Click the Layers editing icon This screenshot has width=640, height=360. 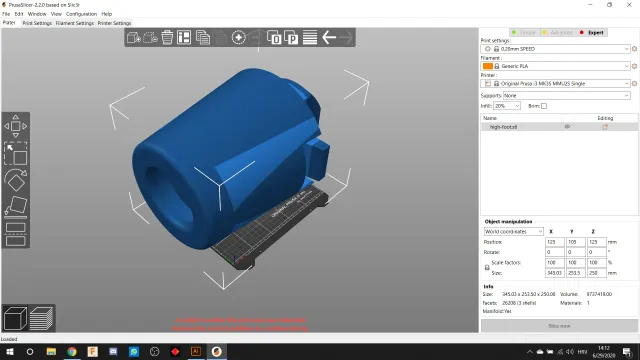(x=310, y=38)
